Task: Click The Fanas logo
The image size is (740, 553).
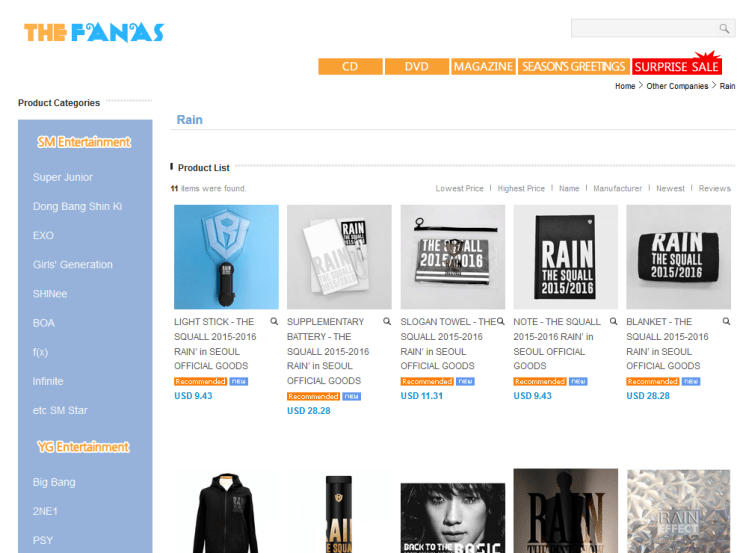Action: pyautogui.click(x=94, y=33)
